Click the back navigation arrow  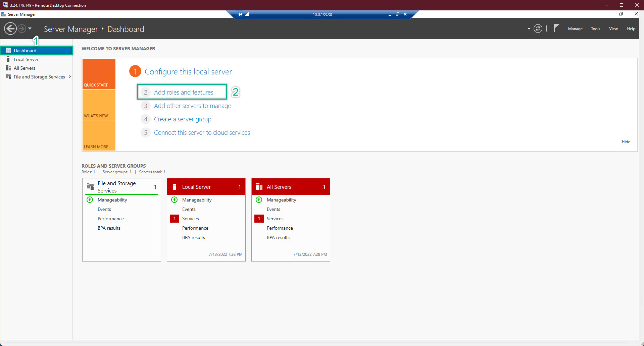[x=10, y=29]
